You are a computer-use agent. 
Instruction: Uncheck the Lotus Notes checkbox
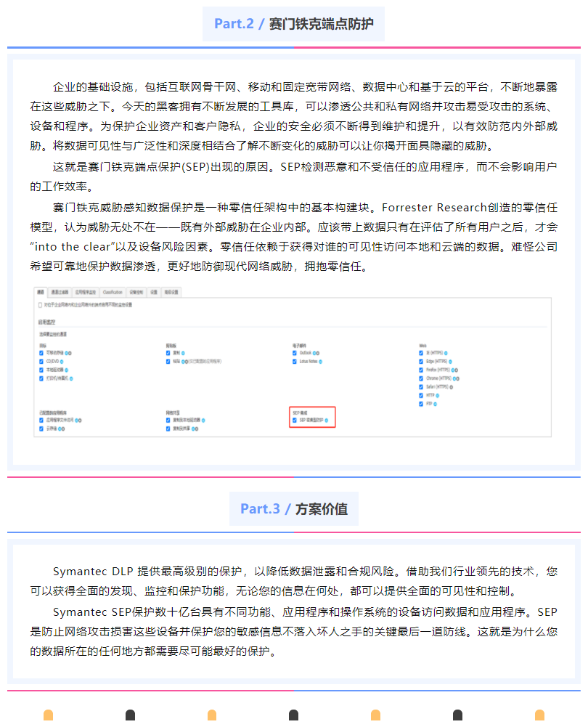(295, 362)
